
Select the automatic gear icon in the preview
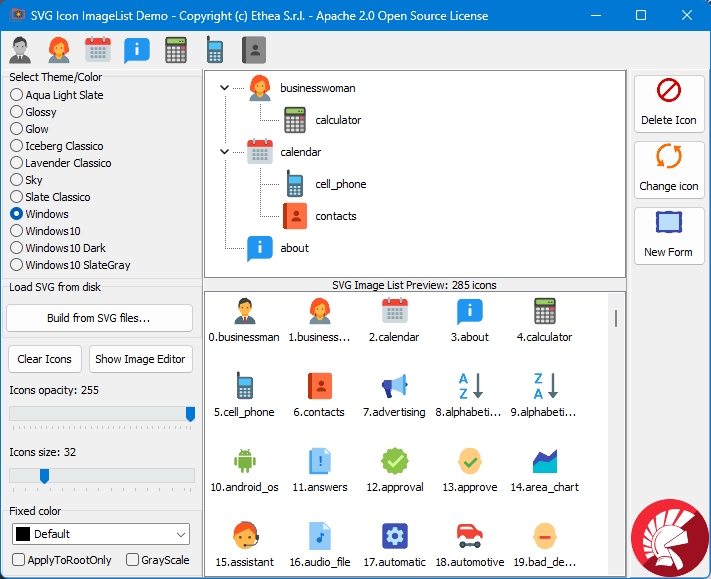tap(394, 537)
